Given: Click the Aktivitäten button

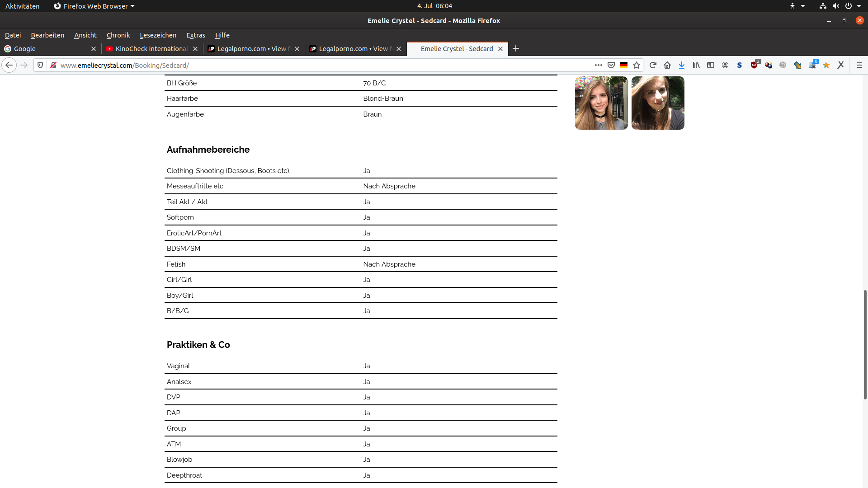Looking at the screenshot, I should [22, 6].
